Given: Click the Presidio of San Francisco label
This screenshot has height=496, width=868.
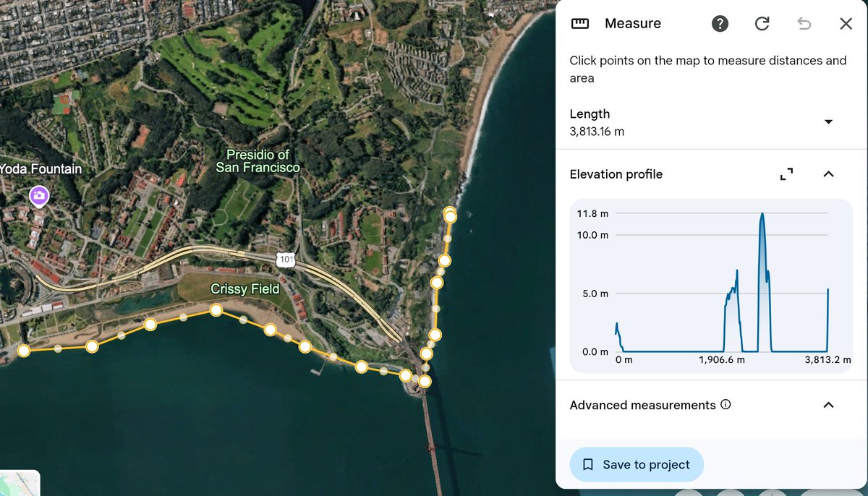Looking at the screenshot, I should [258, 161].
